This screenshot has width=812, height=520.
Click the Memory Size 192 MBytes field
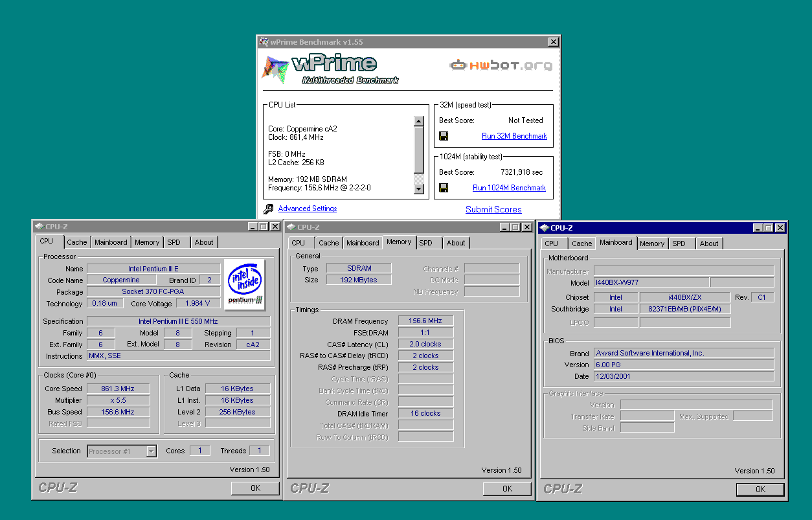pyautogui.click(x=359, y=280)
